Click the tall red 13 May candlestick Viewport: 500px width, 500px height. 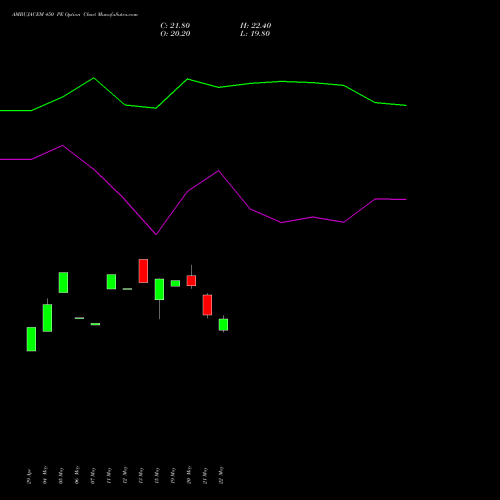143,271
